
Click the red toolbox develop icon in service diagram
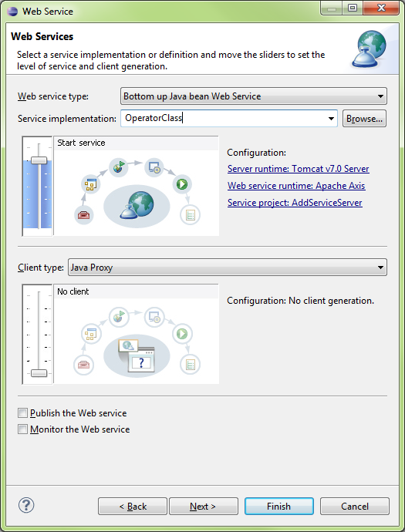[x=83, y=215]
